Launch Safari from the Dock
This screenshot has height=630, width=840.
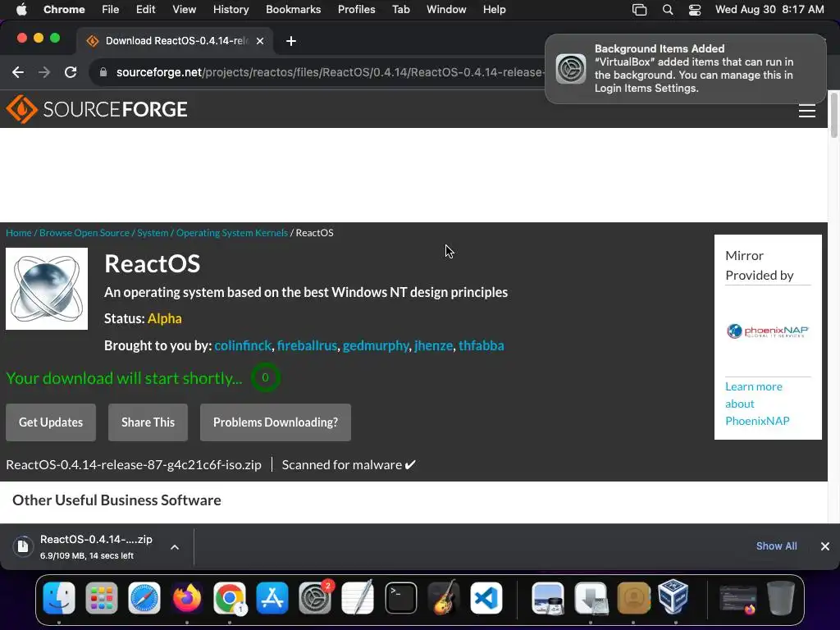click(144, 598)
